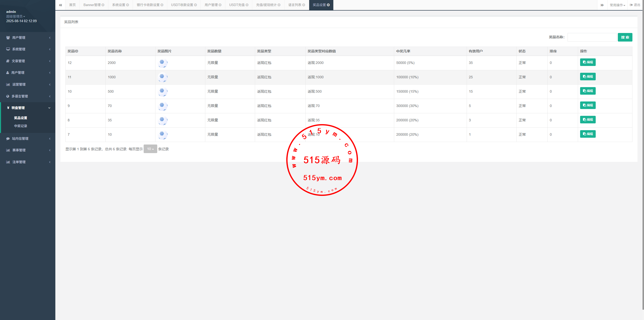
Task: Switch to the USDT充值 tab
Action: 236,5
